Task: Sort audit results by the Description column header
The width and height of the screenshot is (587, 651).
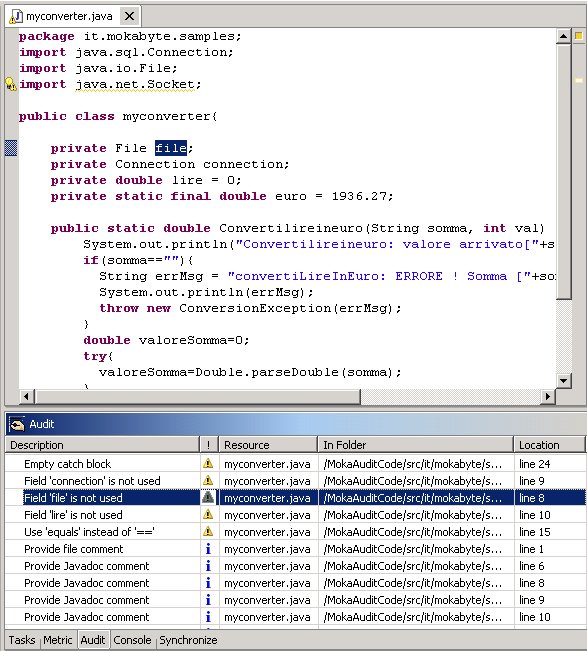Action: click(x=102, y=445)
